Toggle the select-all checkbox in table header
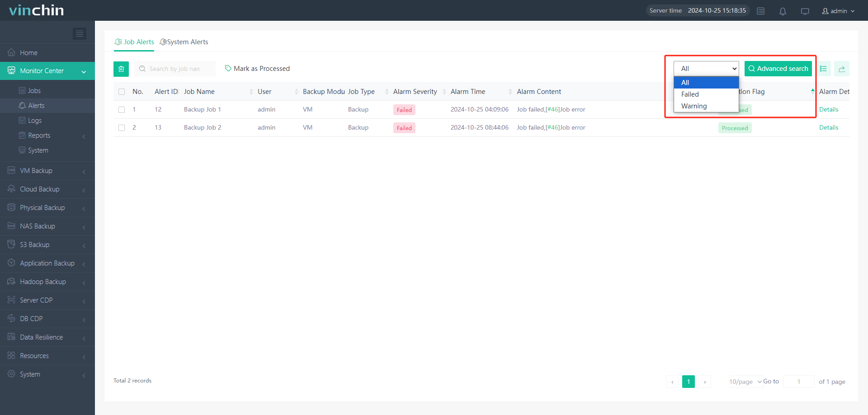The width and height of the screenshot is (868, 415). tap(122, 92)
